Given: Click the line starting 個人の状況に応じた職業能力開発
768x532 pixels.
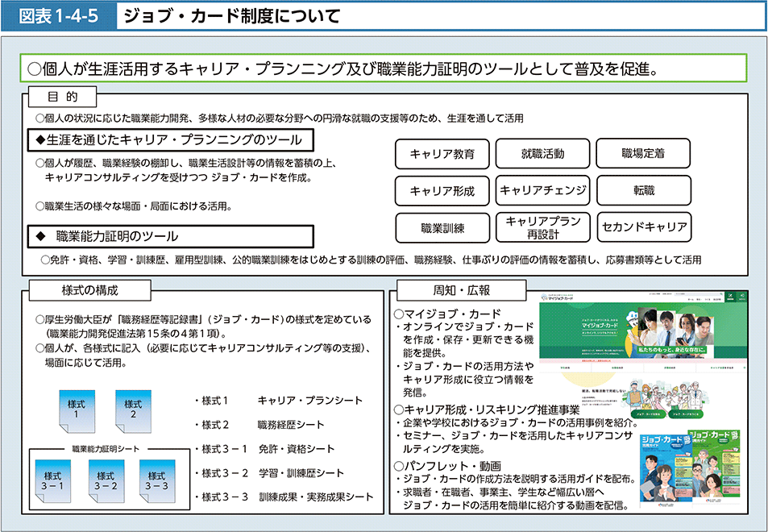Looking at the screenshot, I should [x=280, y=118].
